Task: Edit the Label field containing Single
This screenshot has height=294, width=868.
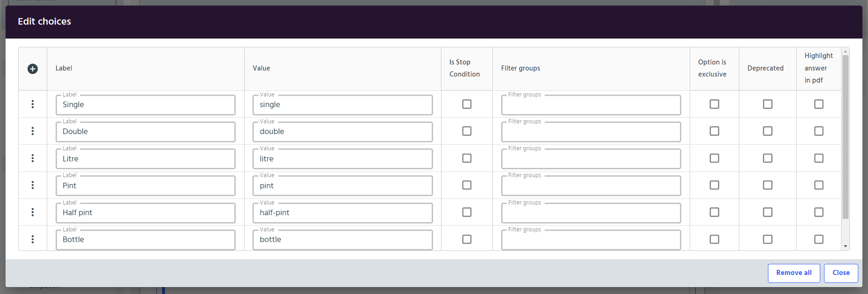Action: [145, 105]
